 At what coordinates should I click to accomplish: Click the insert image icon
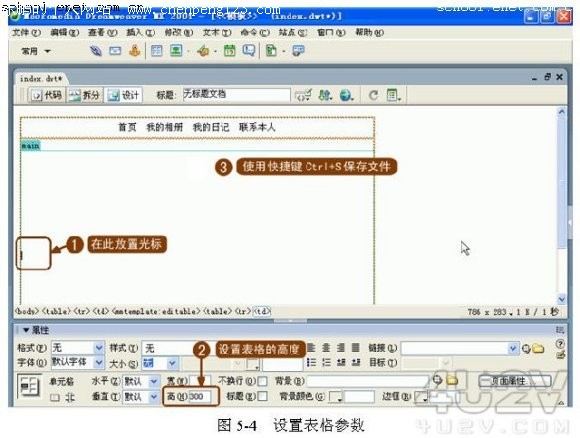coord(176,51)
